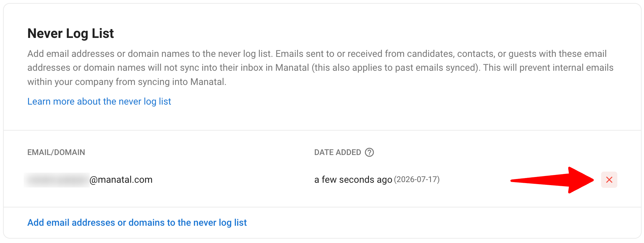Click the red arrow annotation
Image resolution: width=644 pixels, height=243 pixels.
tap(552, 180)
